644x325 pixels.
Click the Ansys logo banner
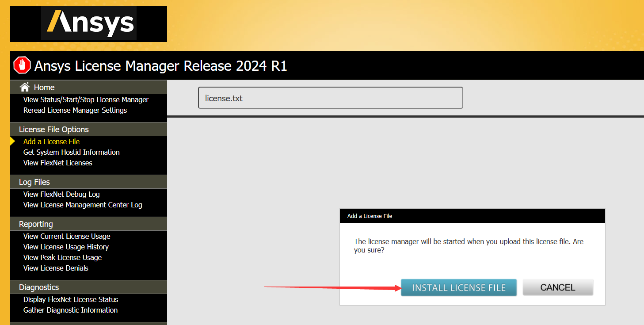click(x=88, y=24)
